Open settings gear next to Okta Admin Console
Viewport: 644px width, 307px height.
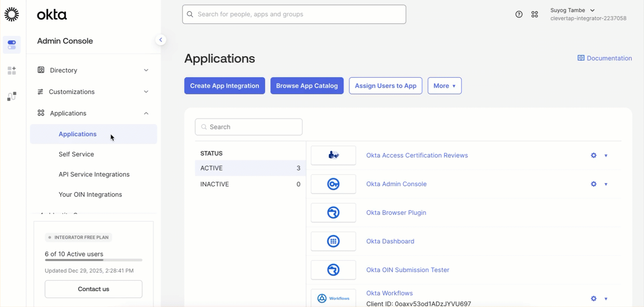coord(593,184)
